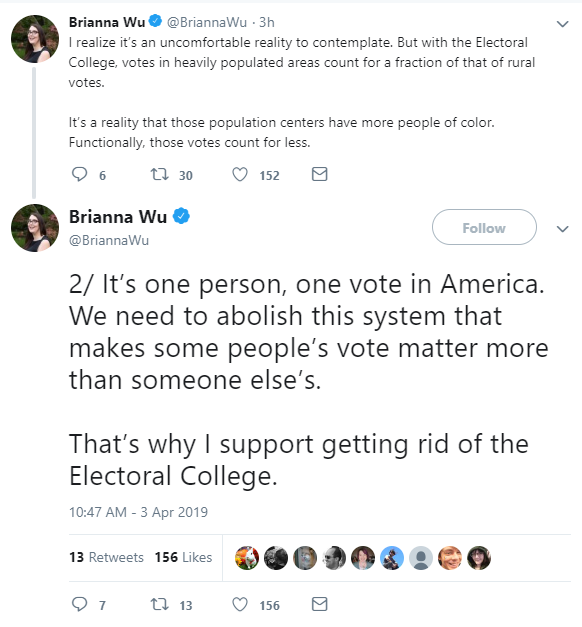Expand the more options chevron on first tweet
This screenshot has width=582, height=627.
(x=562, y=24)
